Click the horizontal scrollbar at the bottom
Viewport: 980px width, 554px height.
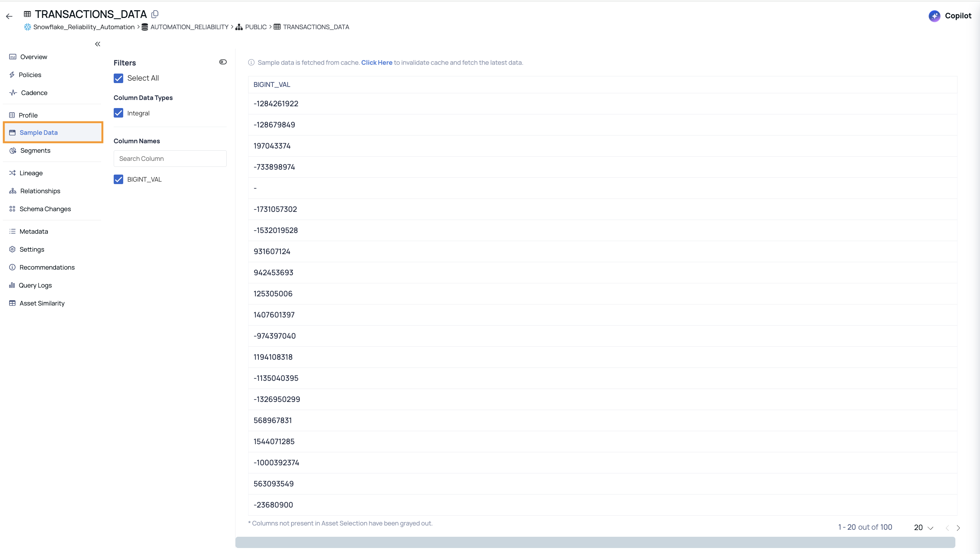click(595, 542)
